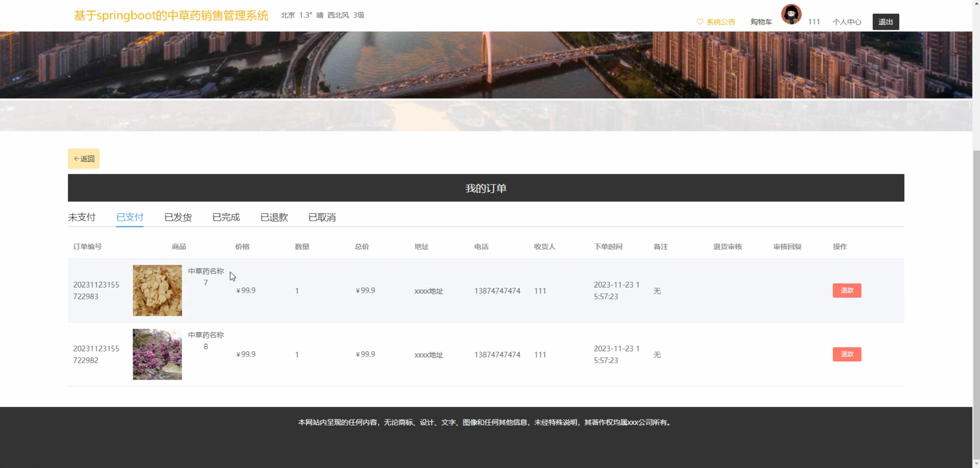Screen dimensions: 980x468
Task: Switch to the 未支付 tab
Action: click(82, 217)
